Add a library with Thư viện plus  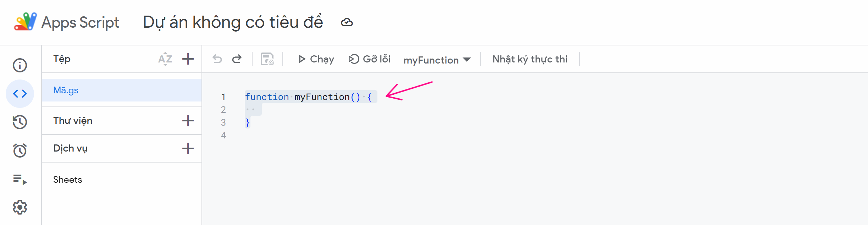[x=188, y=121]
